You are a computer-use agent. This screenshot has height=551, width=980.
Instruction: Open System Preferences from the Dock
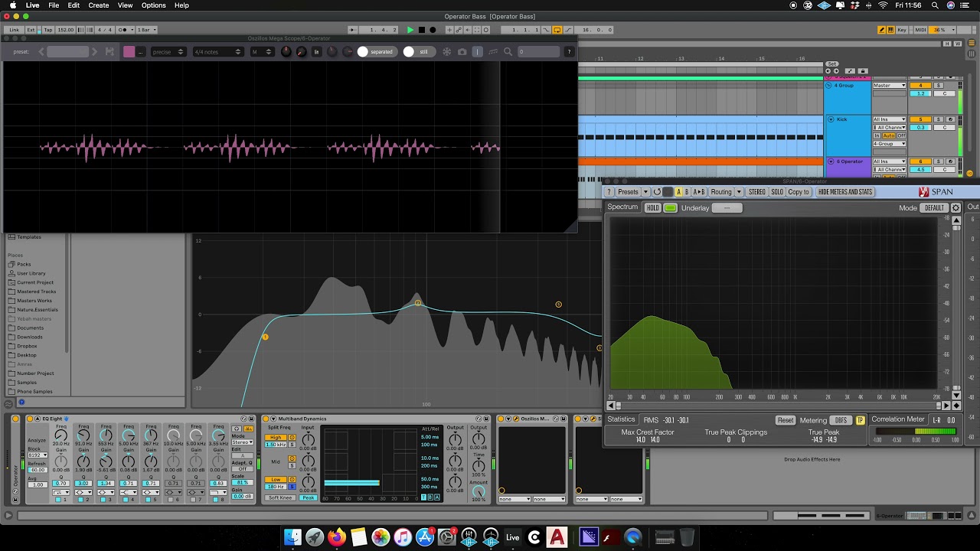(x=447, y=537)
